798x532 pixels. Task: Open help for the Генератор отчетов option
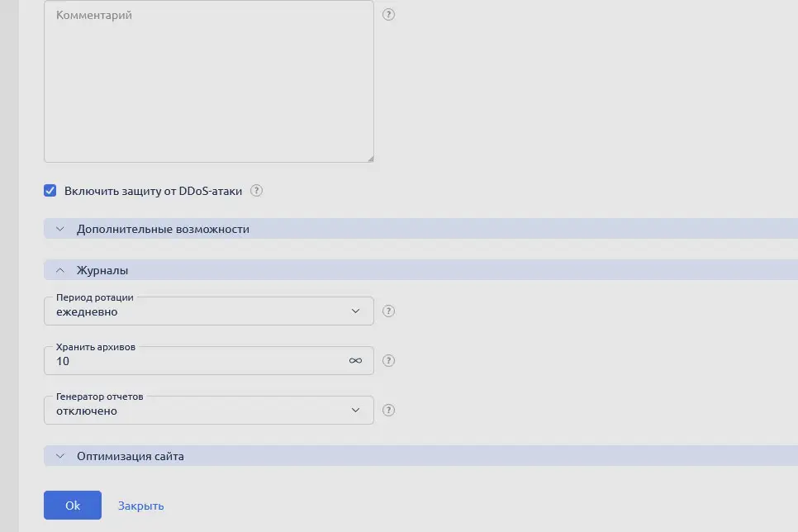point(388,410)
